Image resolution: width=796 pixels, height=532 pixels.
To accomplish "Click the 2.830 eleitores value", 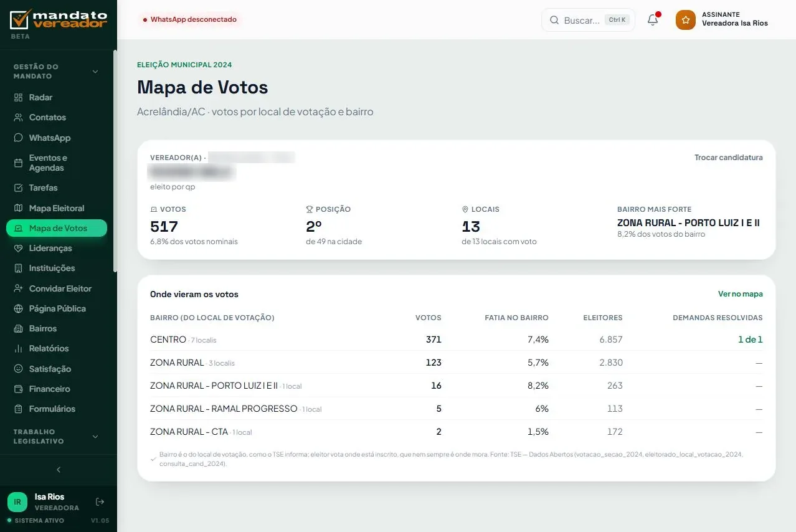I will click(611, 363).
